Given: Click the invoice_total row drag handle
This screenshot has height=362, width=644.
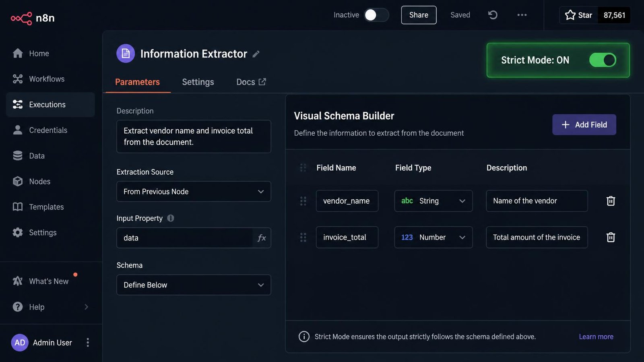Looking at the screenshot, I should (x=303, y=237).
